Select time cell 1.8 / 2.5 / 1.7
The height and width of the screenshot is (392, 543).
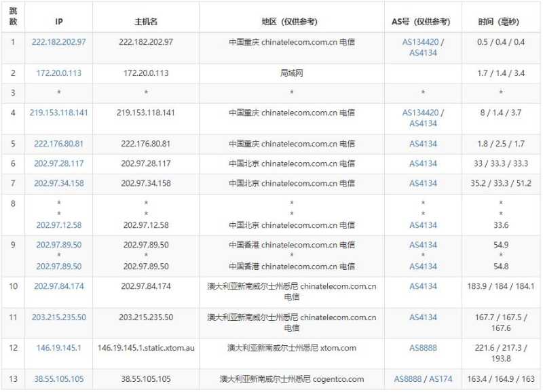pyautogui.click(x=501, y=144)
